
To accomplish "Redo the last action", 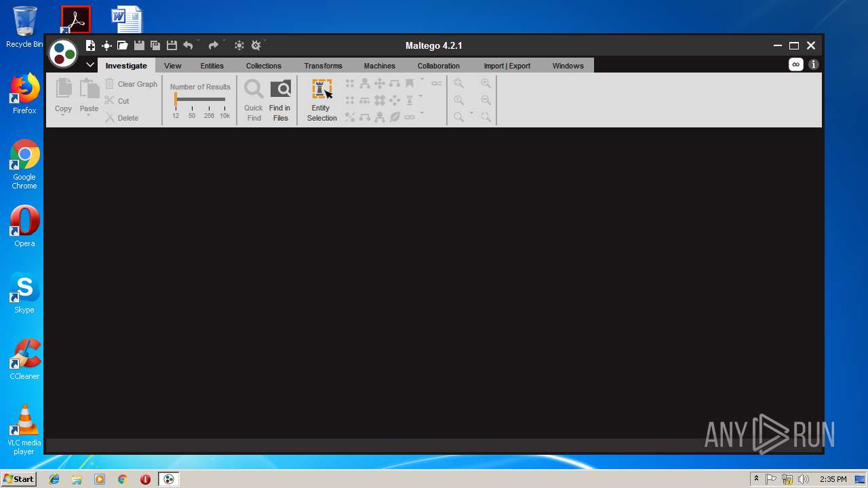I will tap(213, 45).
